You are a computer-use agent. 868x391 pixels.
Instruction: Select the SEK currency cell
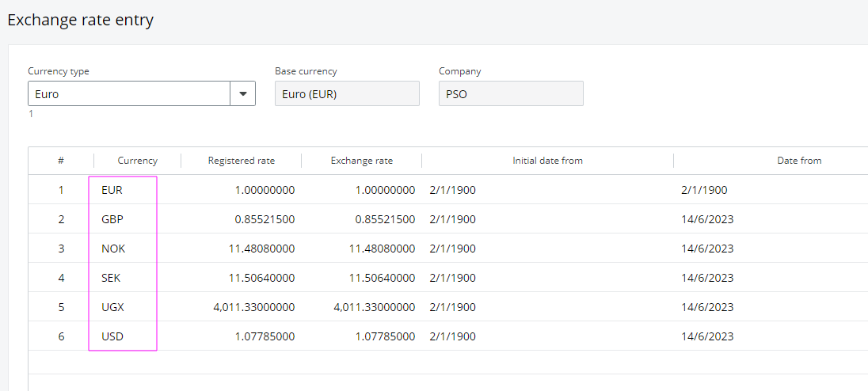tap(137, 278)
